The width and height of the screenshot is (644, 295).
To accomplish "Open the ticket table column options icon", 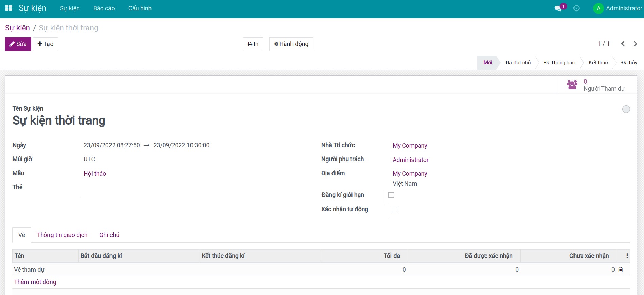I will pos(627,256).
